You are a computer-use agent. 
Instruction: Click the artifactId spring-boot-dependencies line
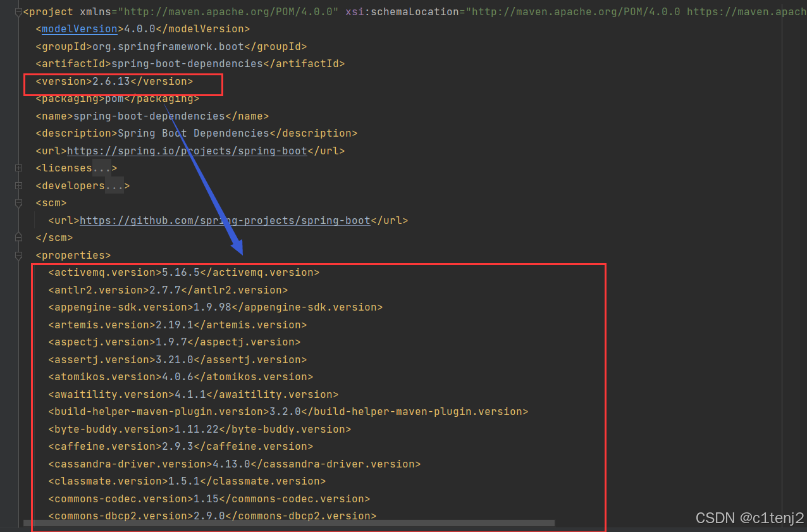(x=190, y=64)
